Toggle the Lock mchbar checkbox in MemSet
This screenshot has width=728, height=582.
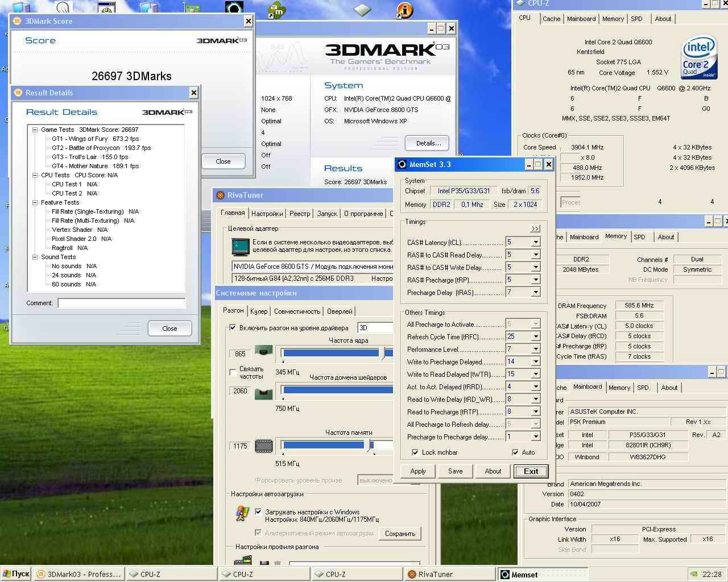[x=415, y=452]
